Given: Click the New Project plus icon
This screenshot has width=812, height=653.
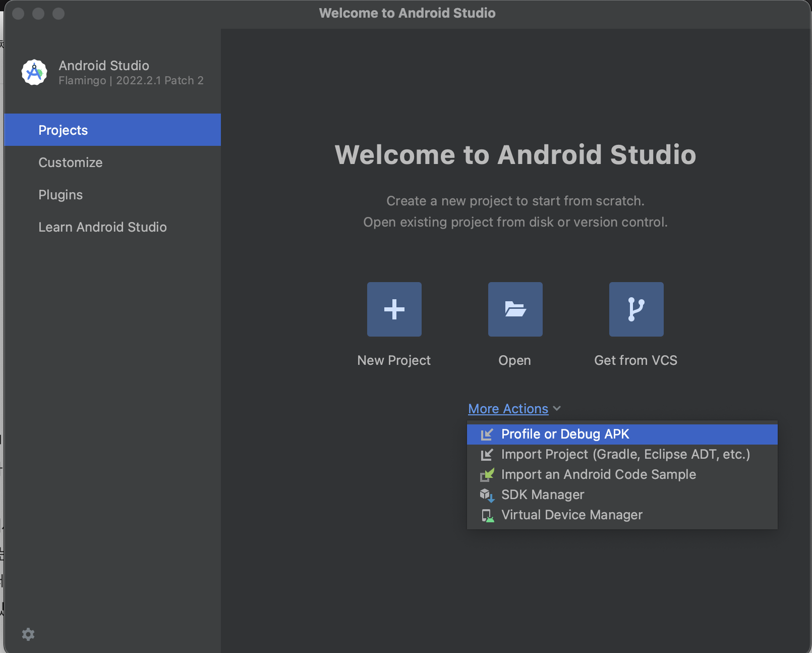Looking at the screenshot, I should (x=394, y=309).
